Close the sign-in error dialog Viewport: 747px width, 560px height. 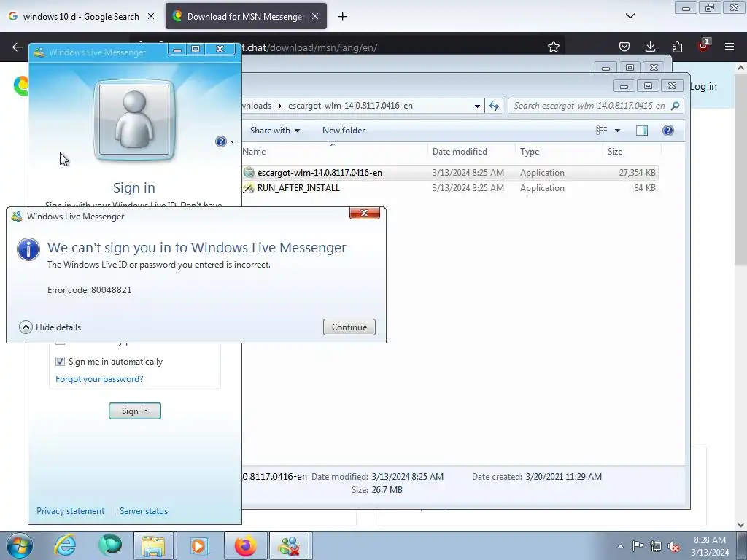pos(365,213)
